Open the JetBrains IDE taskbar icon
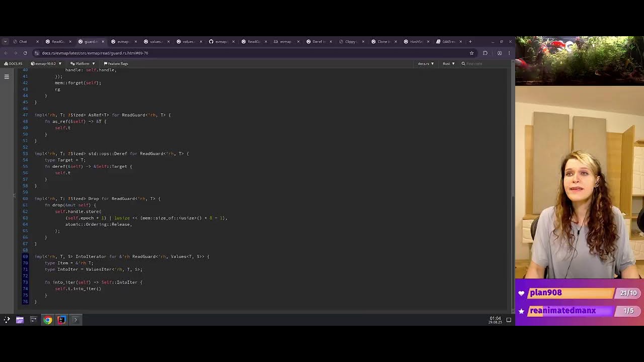644x362 pixels. 61,320
